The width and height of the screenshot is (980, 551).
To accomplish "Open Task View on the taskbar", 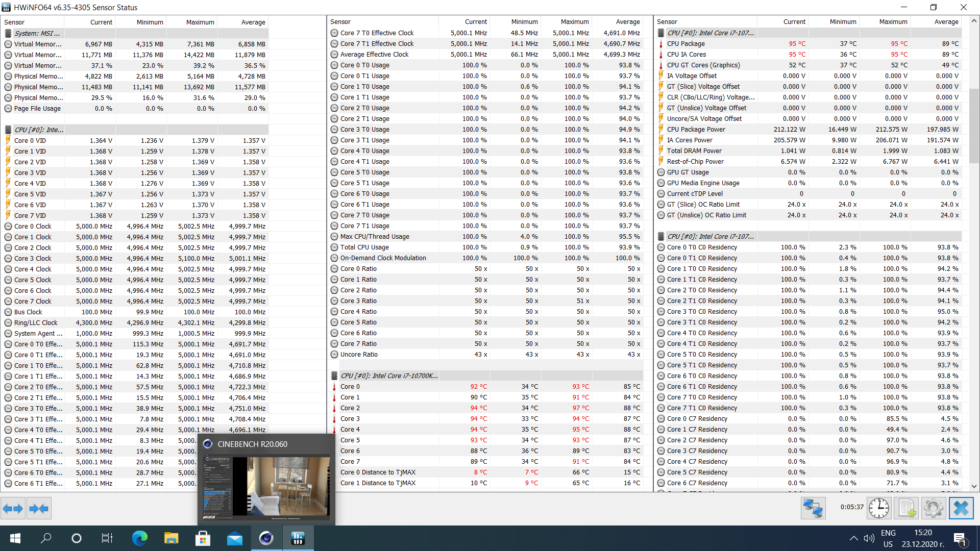I will pyautogui.click(x=107, y=538).
